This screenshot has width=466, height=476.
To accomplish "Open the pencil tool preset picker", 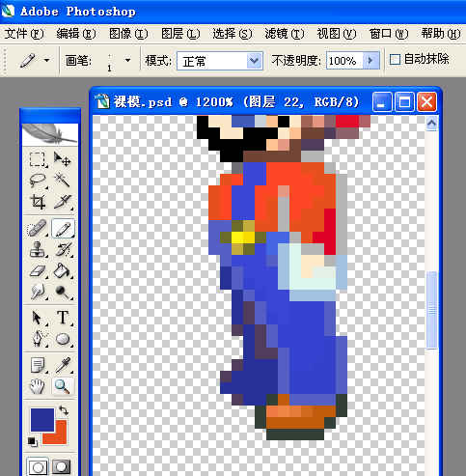I will (47, 60).
